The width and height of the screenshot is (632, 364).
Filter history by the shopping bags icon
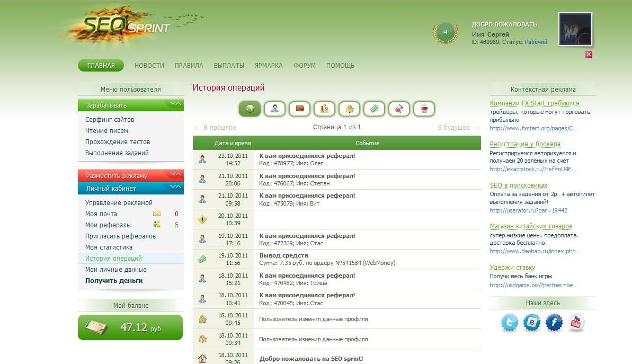click(x=324, y=109)
